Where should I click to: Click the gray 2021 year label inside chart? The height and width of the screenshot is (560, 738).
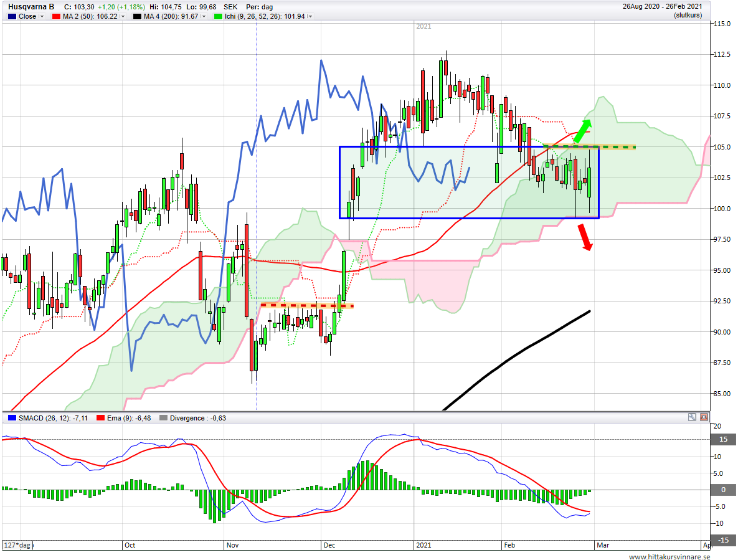click(x=423, y=26)
